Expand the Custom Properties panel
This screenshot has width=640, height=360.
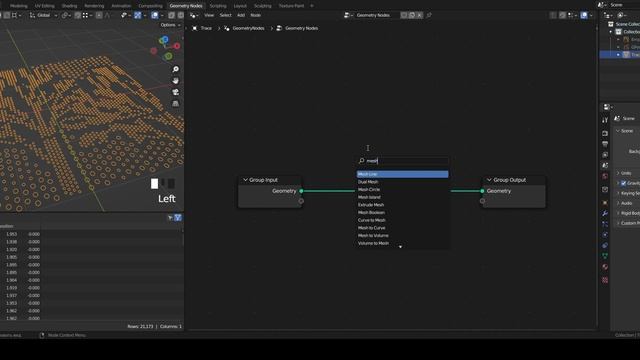click(628, 223)
